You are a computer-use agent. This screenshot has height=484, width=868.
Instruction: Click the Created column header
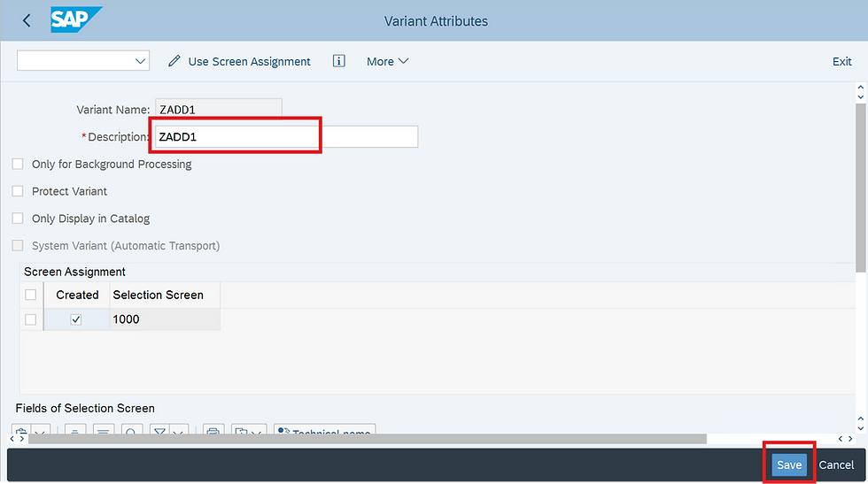pos(77,295)
